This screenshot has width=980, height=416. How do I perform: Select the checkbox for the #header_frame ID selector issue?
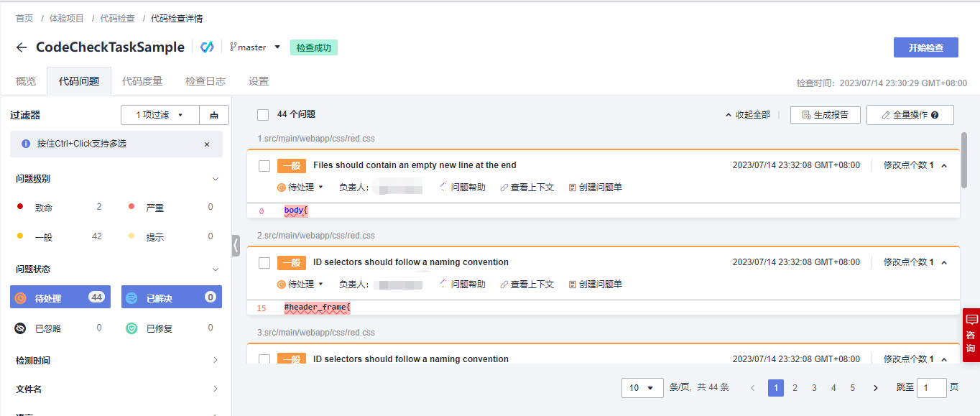[264, 263]
